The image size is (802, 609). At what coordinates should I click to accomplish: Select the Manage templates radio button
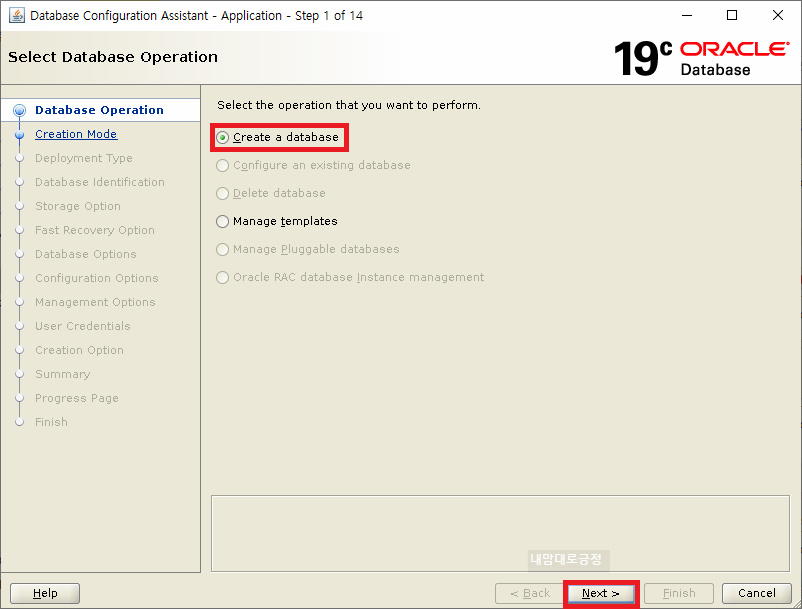point(222,221)
